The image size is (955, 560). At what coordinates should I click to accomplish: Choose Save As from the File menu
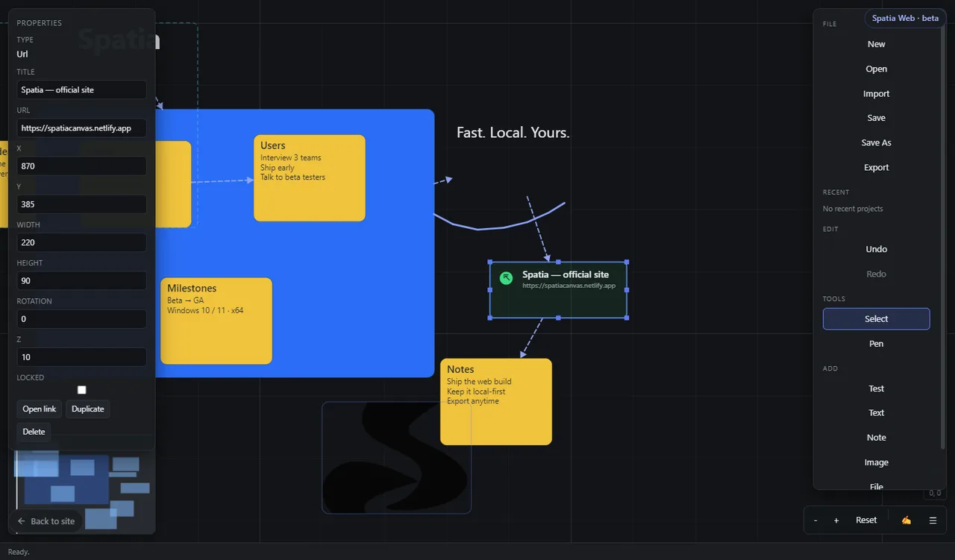876,142
